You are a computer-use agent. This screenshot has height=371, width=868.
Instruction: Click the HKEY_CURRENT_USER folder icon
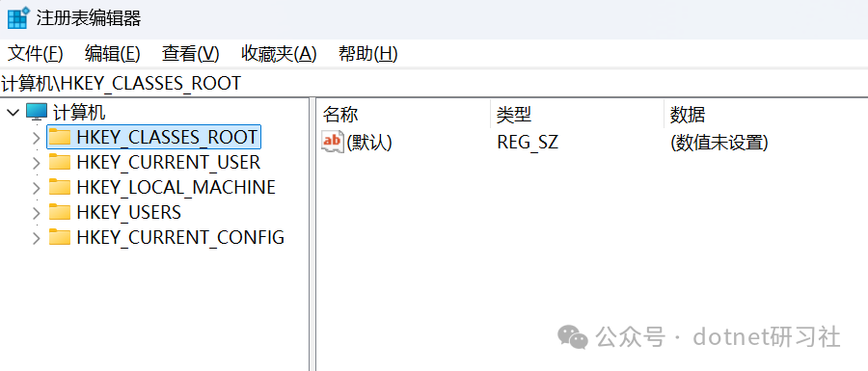60,162
